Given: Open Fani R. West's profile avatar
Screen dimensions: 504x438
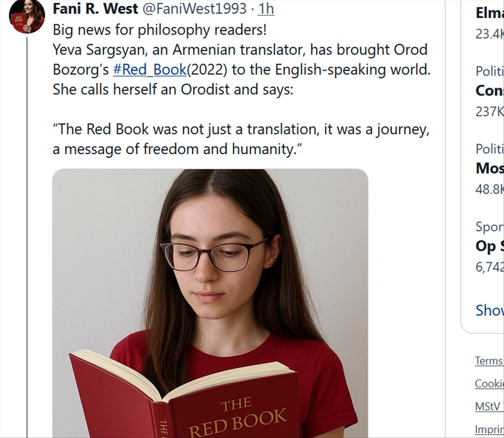Looking at the screenshot, I should pyautogui.click(x=27, y=16).
